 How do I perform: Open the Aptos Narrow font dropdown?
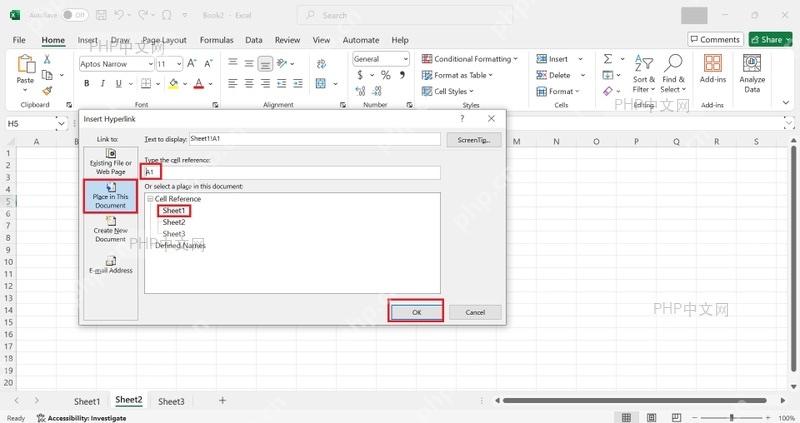point(151,64)
